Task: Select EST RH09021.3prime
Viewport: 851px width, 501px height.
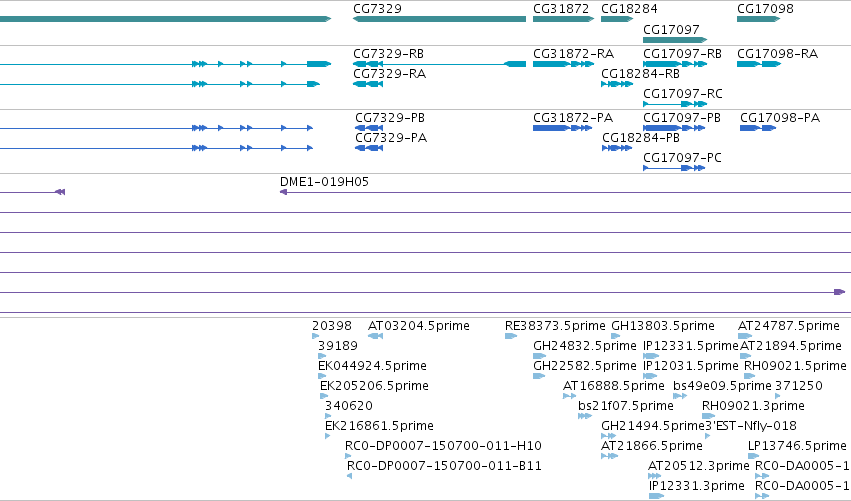Action: (708, 416)
